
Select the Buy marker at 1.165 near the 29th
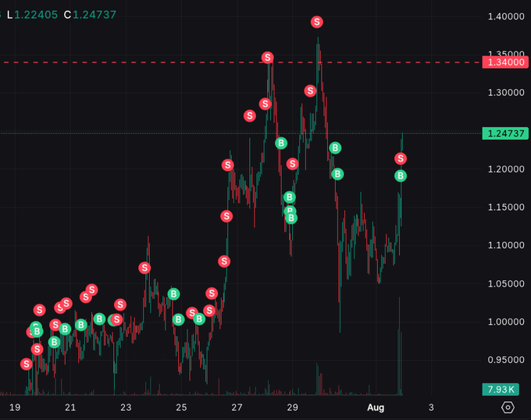point(289,197)
